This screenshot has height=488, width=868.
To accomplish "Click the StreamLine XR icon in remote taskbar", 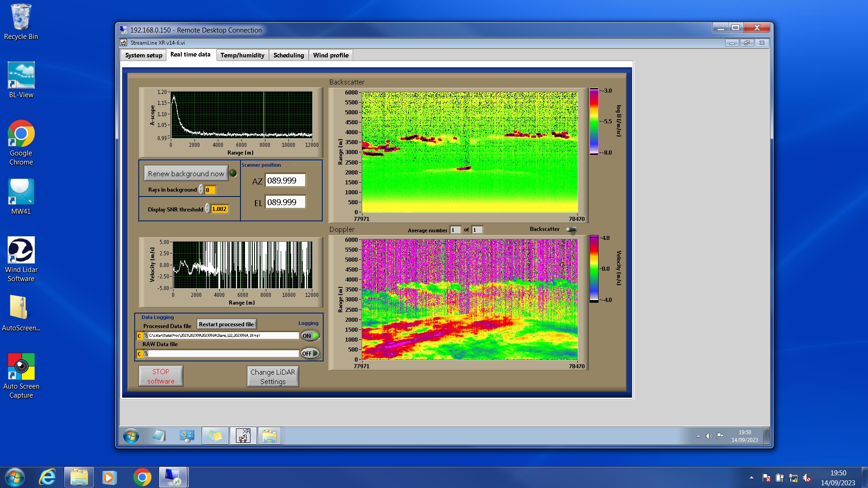I will tap(243, 436).
